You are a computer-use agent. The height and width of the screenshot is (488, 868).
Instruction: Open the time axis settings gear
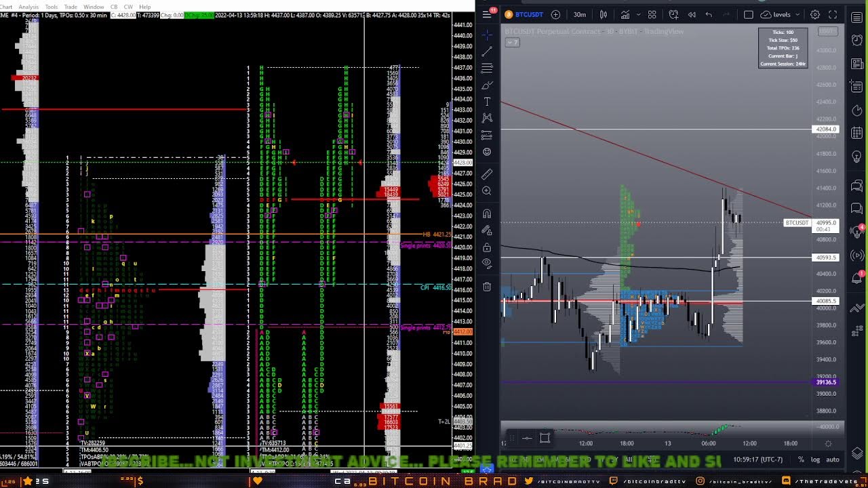828,443
